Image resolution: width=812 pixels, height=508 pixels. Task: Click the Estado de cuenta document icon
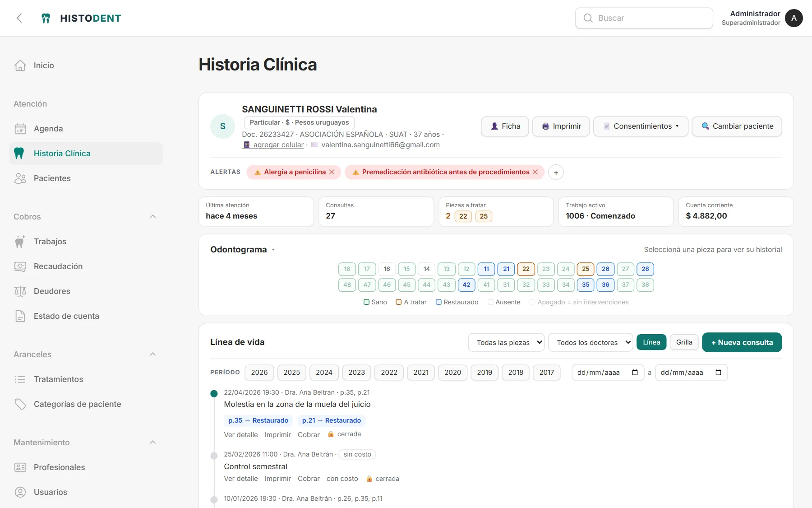tap(20, 316)
